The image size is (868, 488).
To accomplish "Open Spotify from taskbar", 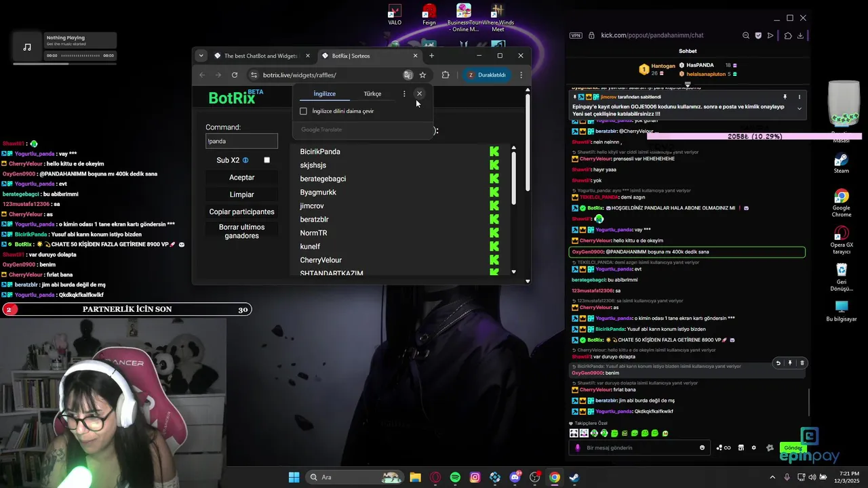I will (455, 477).
